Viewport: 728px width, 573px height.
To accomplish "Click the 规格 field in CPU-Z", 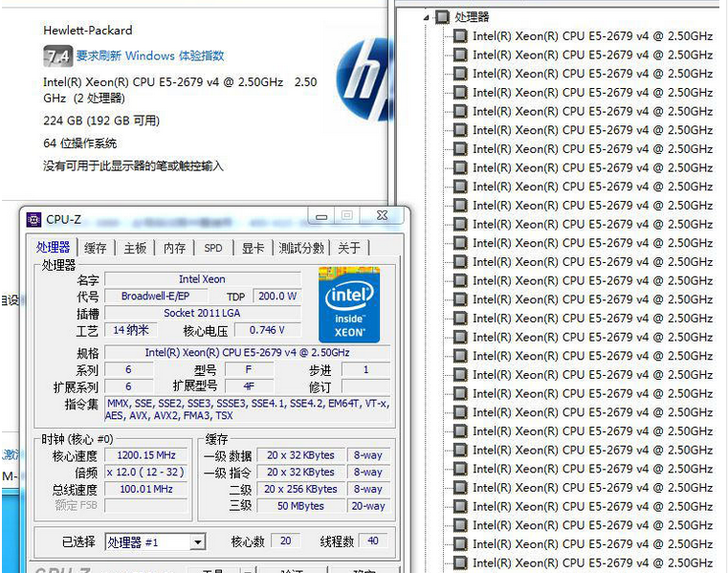I will tap(248, 352).
